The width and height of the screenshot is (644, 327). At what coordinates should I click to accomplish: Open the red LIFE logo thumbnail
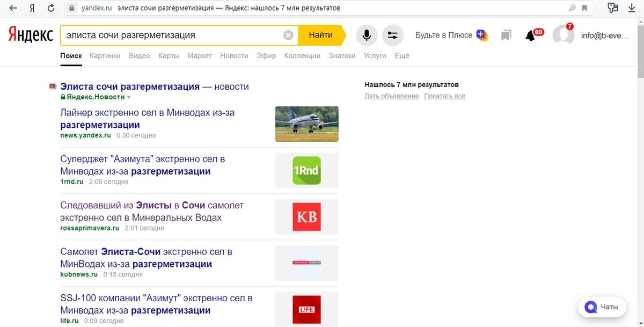[x=307, y=309]
